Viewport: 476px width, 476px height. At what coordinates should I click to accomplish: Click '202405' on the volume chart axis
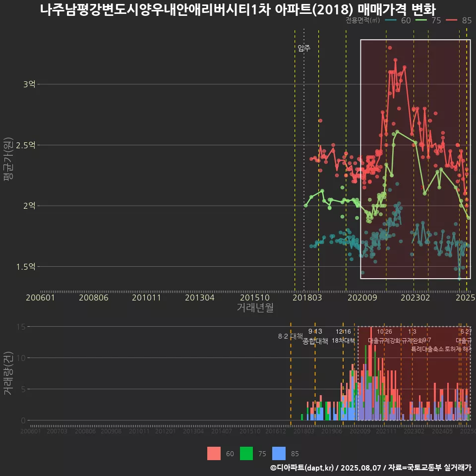442,431
